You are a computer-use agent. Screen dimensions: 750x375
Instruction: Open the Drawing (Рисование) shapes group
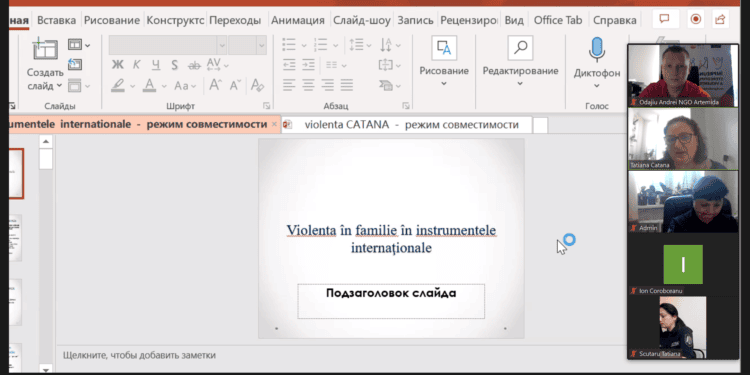click(444, 48)
